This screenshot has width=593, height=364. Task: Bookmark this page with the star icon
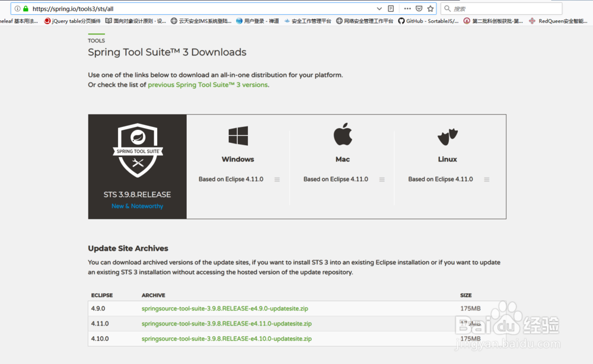431,9
